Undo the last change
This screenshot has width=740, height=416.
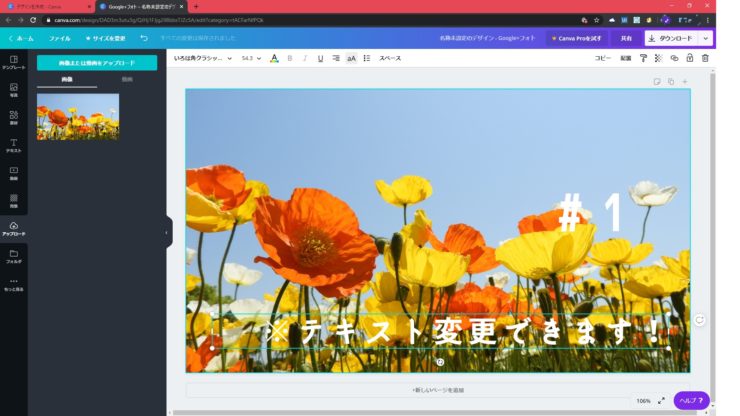pyautogui.click(x=144, y=38)
